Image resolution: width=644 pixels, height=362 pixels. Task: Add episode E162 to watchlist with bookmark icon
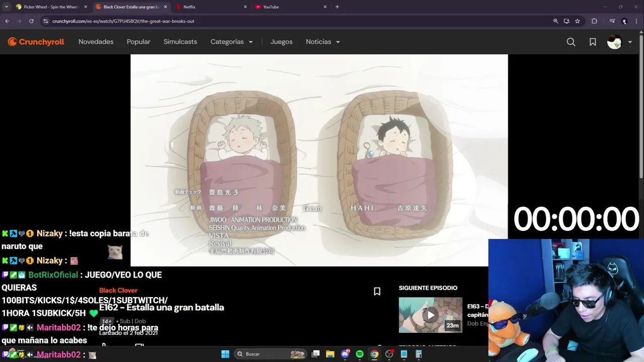pyautogui.click(x=377, y=291)
